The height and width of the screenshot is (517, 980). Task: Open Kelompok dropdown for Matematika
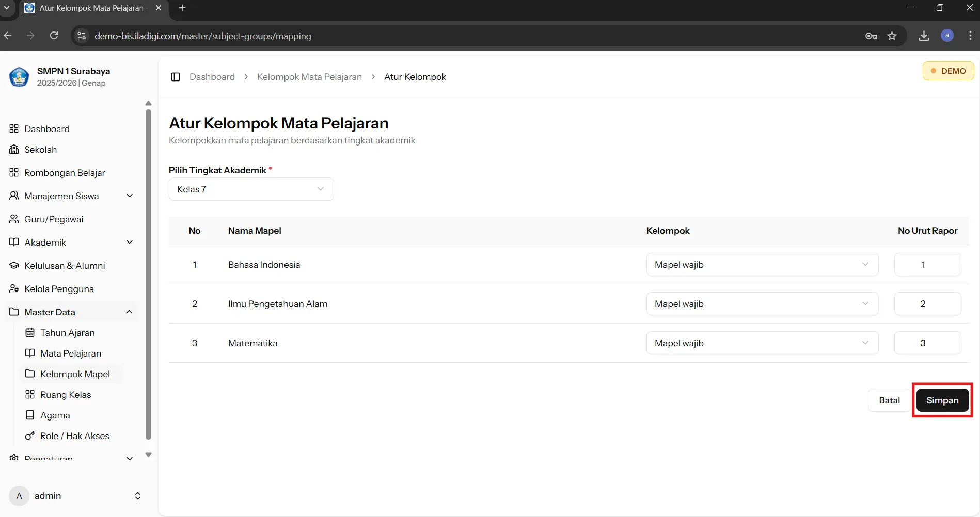[762, 343]
